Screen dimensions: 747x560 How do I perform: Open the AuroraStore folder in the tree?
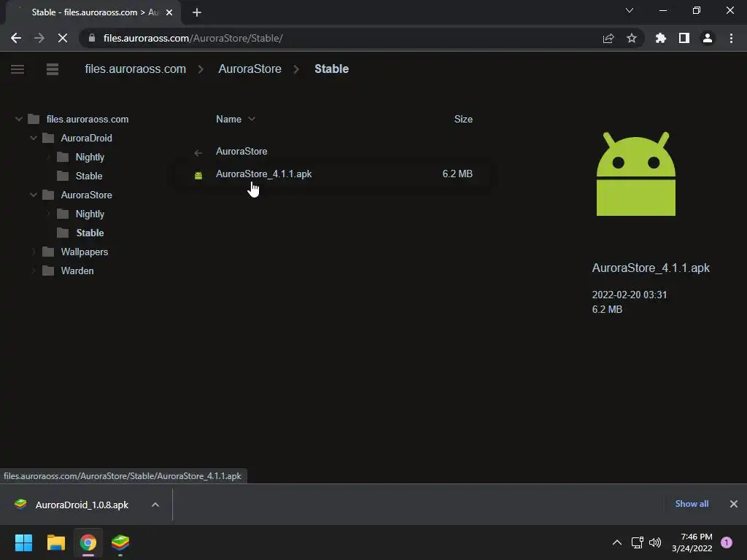coord(86,195)
